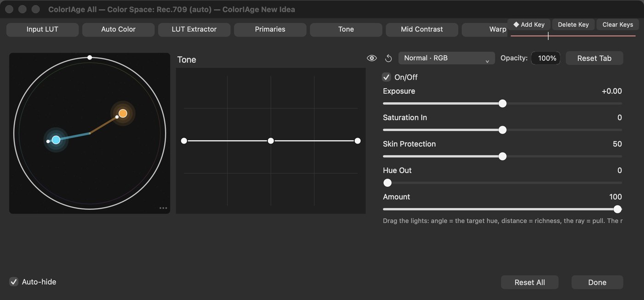Click the middle point of the tone curve
Image resolution: width=644 pixels, height=300 pixels.
tap(271, 141)
